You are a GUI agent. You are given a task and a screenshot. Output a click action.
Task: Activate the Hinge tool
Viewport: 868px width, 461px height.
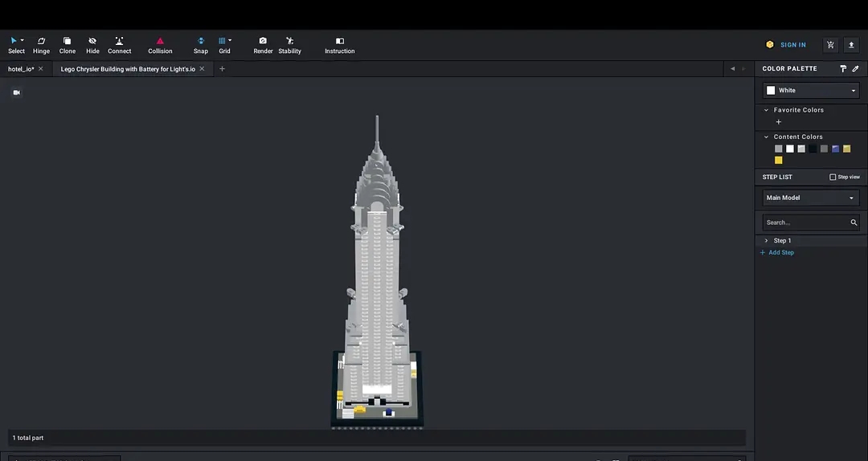pos(41,45)
